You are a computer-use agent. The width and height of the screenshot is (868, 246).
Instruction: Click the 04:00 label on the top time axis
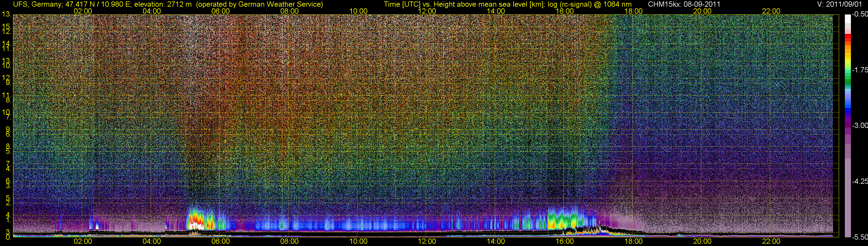152,11
